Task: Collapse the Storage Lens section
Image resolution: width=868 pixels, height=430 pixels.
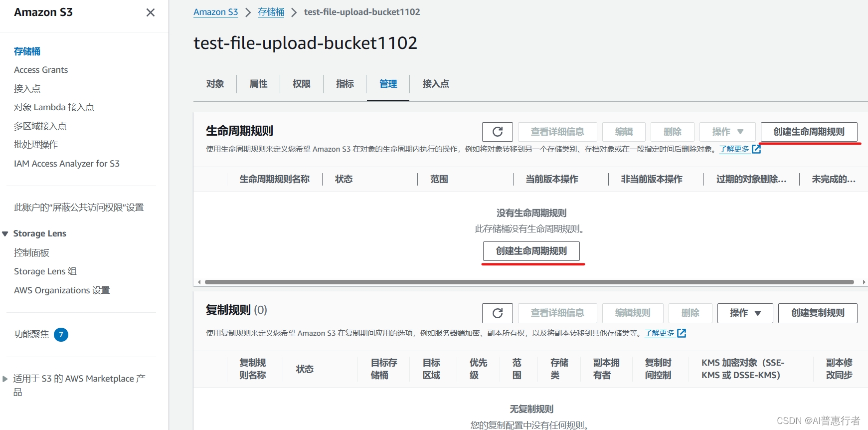Action: [5, 233]
